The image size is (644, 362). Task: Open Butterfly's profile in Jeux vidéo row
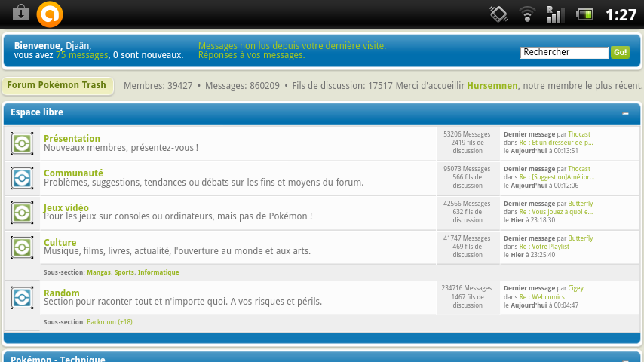tap(581, 204)
